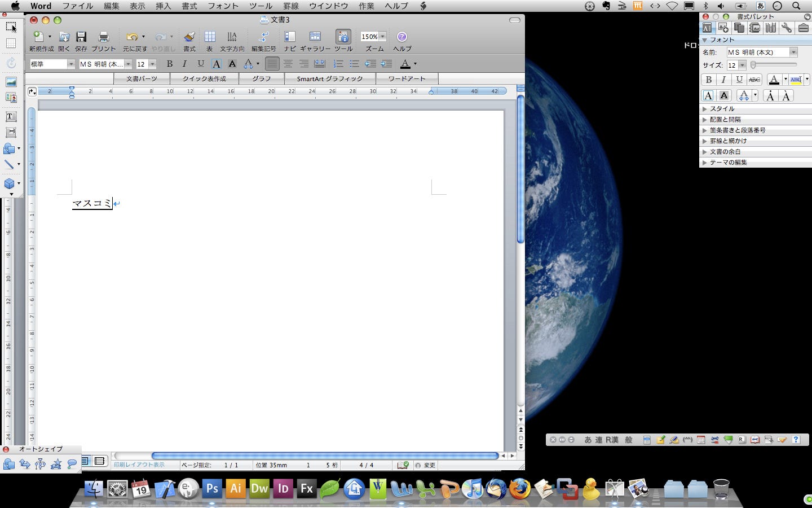812x508 pixels.
Task: Click the New Document (新規作成) icon
Action: [x=38, y=37]
